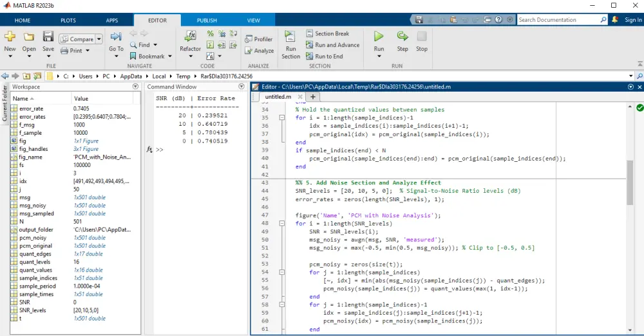Select the quant_levels variable row
Screen dimensions: 644x336
tap(74, 262)
